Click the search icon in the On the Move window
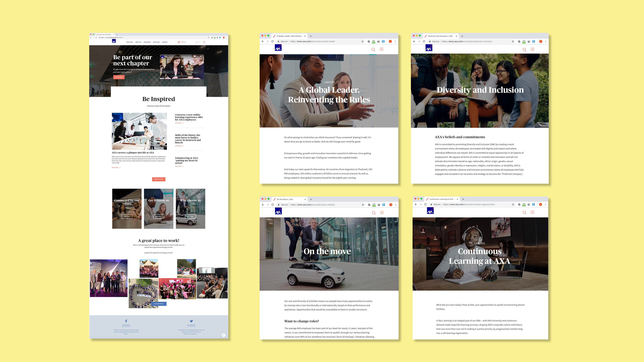The image size is (644, 362). pyautogui.click(x=374, y=213)
